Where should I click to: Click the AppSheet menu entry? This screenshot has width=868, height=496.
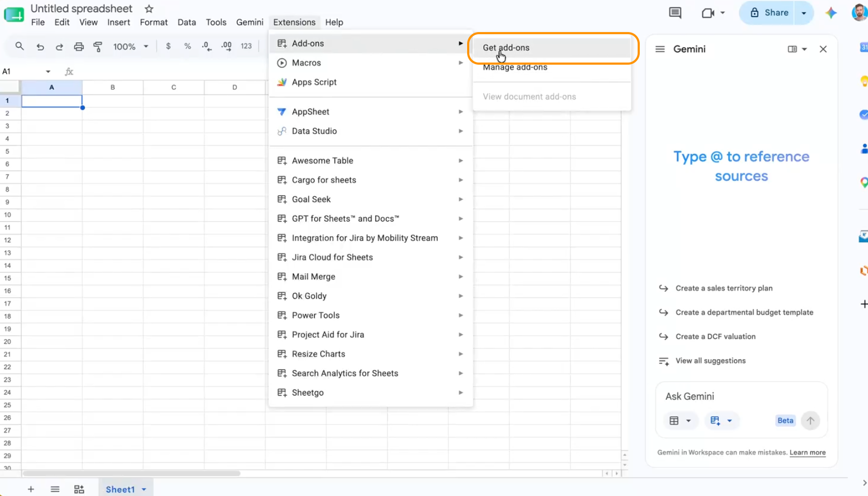coord(371,112)
